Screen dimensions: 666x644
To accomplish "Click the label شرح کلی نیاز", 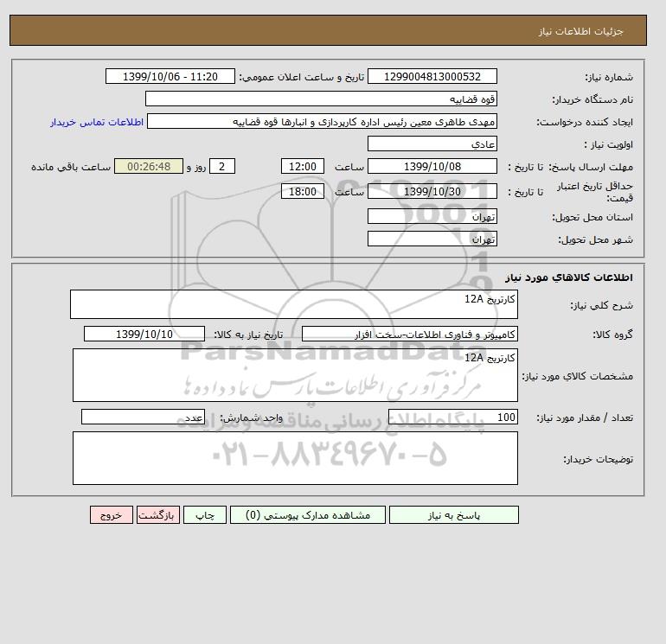I will tap(601, 305).
